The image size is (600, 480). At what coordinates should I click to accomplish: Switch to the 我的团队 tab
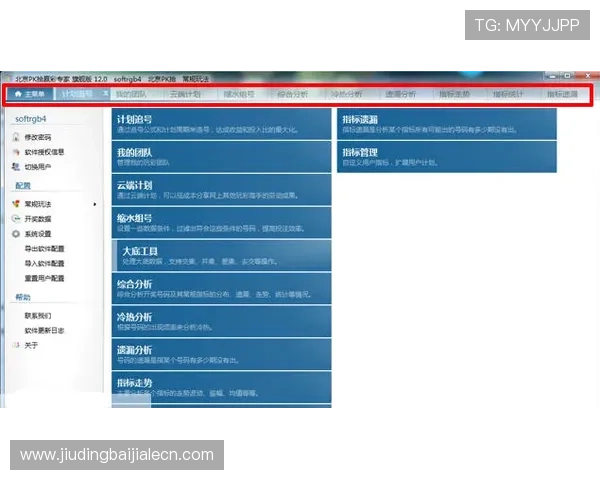[x=130, y=94]
